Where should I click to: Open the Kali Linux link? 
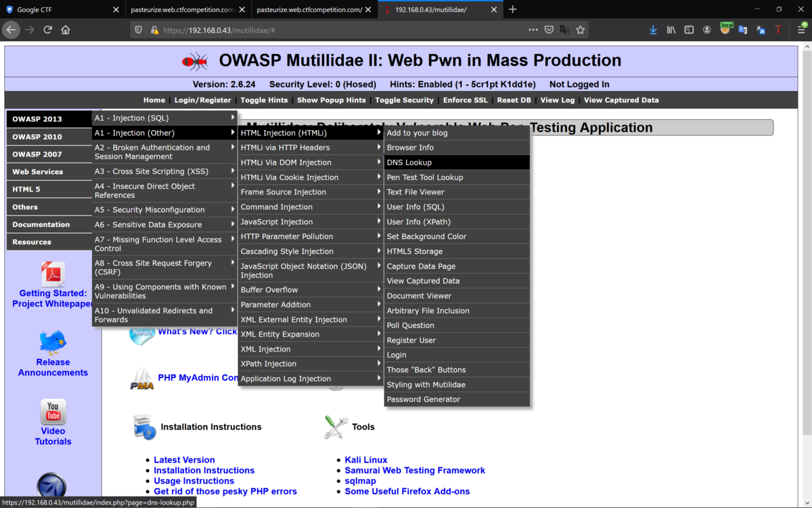tap(366, 460)
